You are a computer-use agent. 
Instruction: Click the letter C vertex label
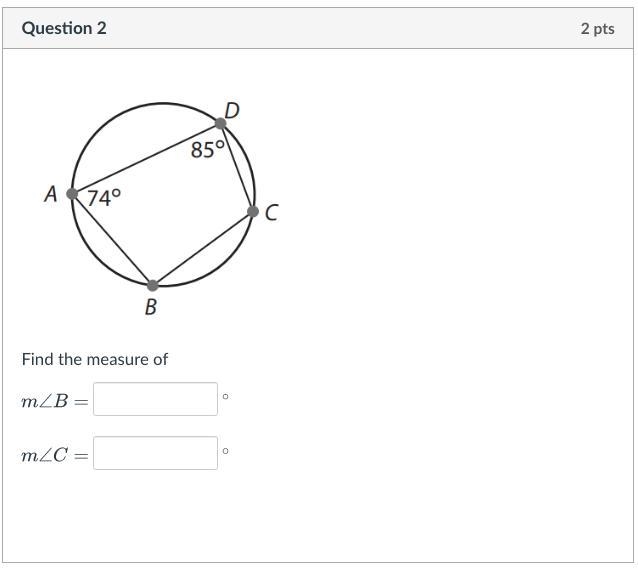click(272, 212)
